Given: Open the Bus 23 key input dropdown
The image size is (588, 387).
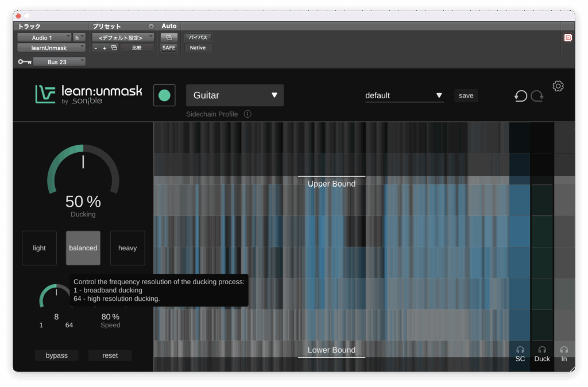Looking at the screenshot, I should 59,62.
